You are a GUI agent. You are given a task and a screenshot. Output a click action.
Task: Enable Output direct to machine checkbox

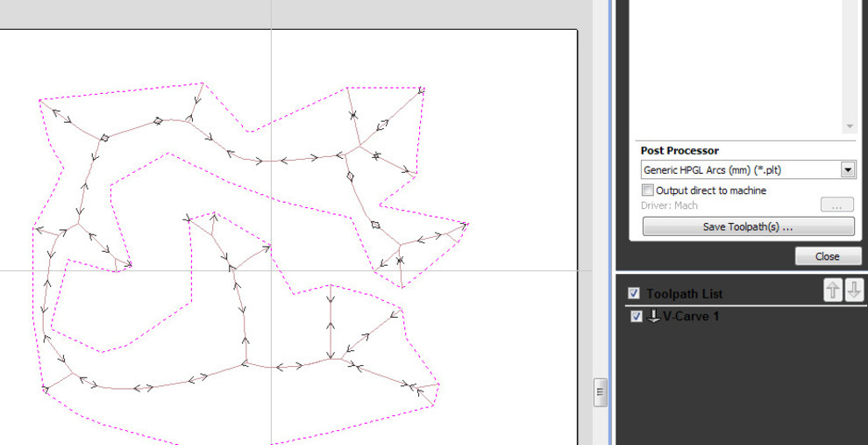pyautogui.click(x=648, y=190)
